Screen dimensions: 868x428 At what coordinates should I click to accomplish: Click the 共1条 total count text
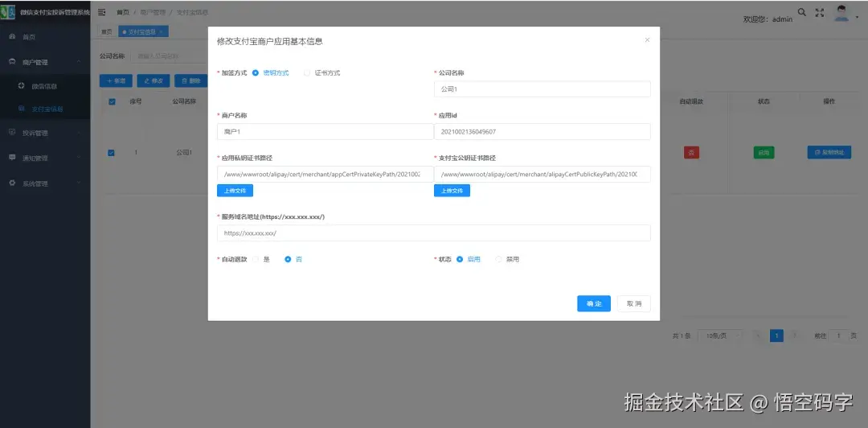[682, 336]
